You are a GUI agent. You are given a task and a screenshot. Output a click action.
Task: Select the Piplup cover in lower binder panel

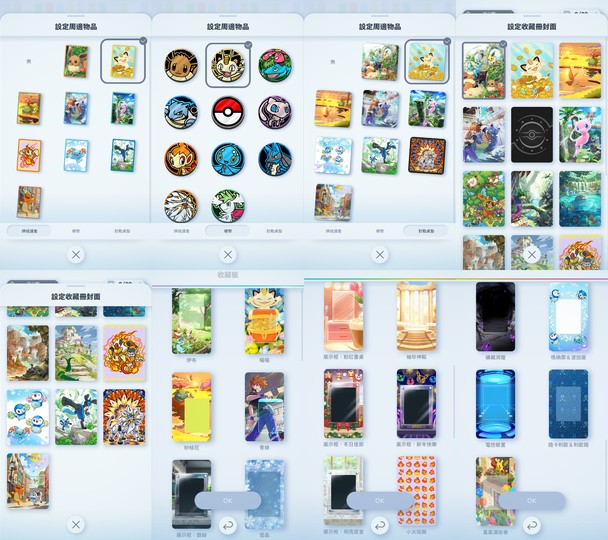(x=28, y=417)
